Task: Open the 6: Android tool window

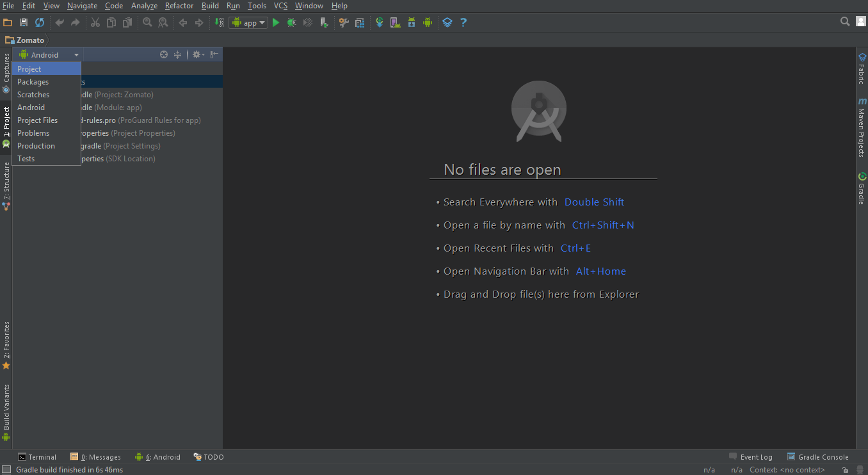Action: [x=157, y=457]
